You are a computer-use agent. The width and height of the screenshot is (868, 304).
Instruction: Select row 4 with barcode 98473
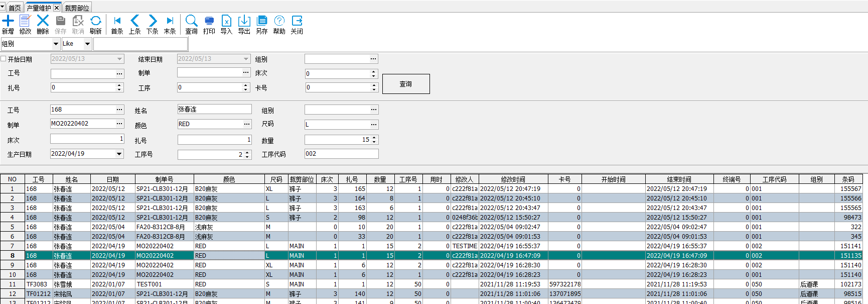(x=431, y=218)
